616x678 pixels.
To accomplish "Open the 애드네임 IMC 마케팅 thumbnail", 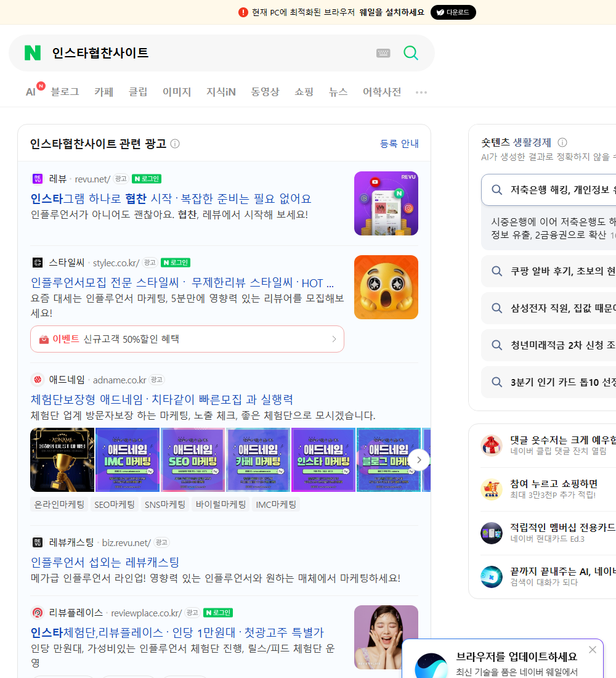I will 128,460.
